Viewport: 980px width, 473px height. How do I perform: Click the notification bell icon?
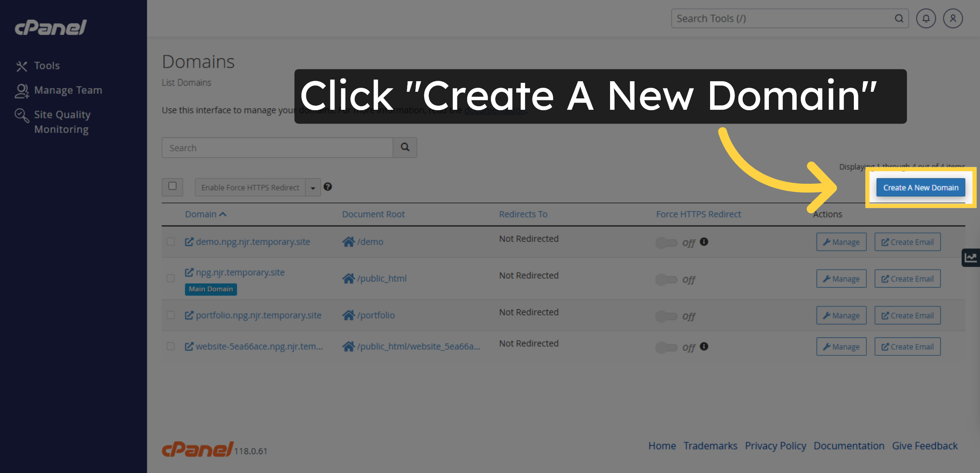click(926, 18)
